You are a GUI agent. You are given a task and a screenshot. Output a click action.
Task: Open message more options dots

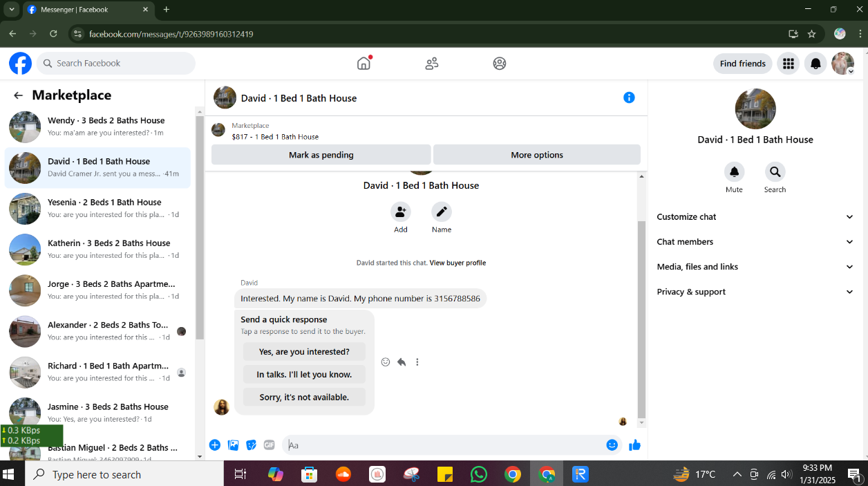(417, 362)
